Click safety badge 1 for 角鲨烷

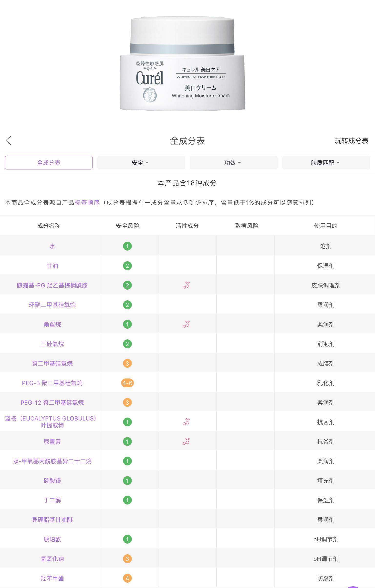(x=127, y=324)
